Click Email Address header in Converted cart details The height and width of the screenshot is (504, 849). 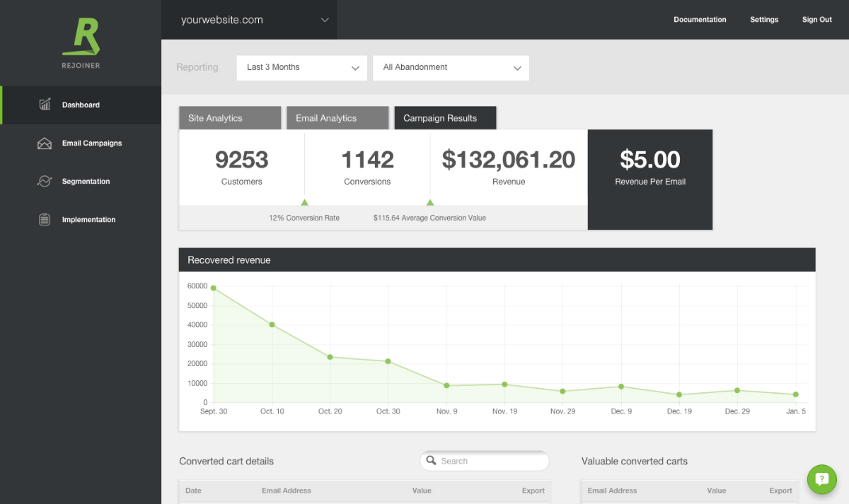click(x=287, y=491)
